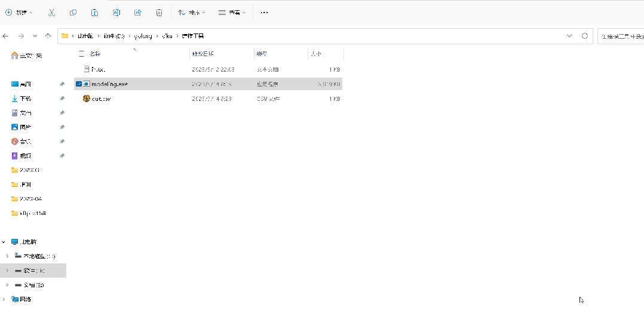Tick the select-all checkbox in header

pos(81,54)
